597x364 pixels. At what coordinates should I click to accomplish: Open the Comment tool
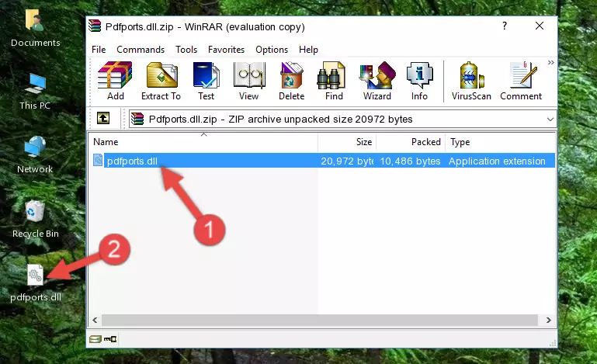(x=521, y=81)
